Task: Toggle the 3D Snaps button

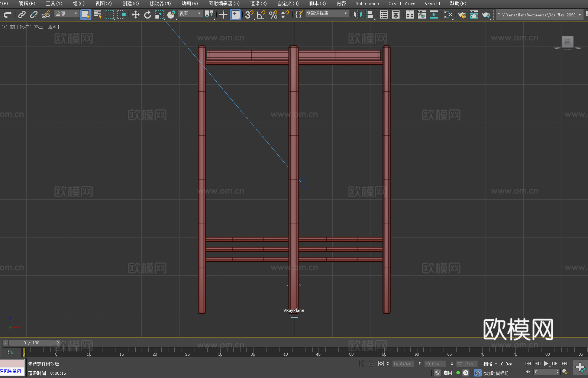Action: pyautogui.click(x=249, y=14)
